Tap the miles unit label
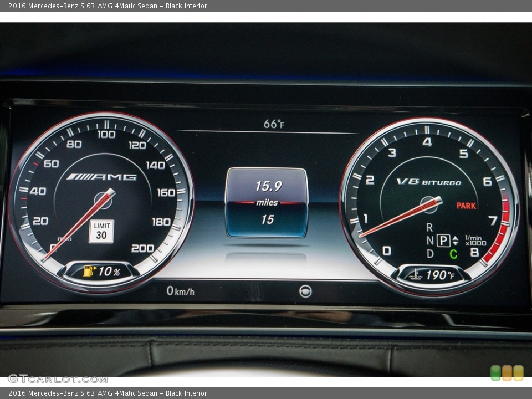Viewport: 532px width, 399px height. click(x=267, y=203)
